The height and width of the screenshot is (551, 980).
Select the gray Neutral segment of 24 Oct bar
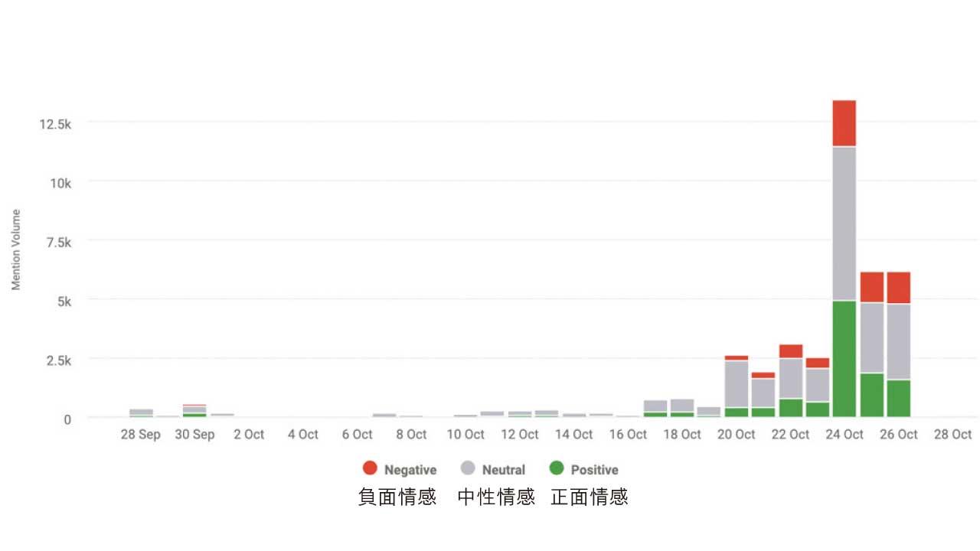point(844,223)
